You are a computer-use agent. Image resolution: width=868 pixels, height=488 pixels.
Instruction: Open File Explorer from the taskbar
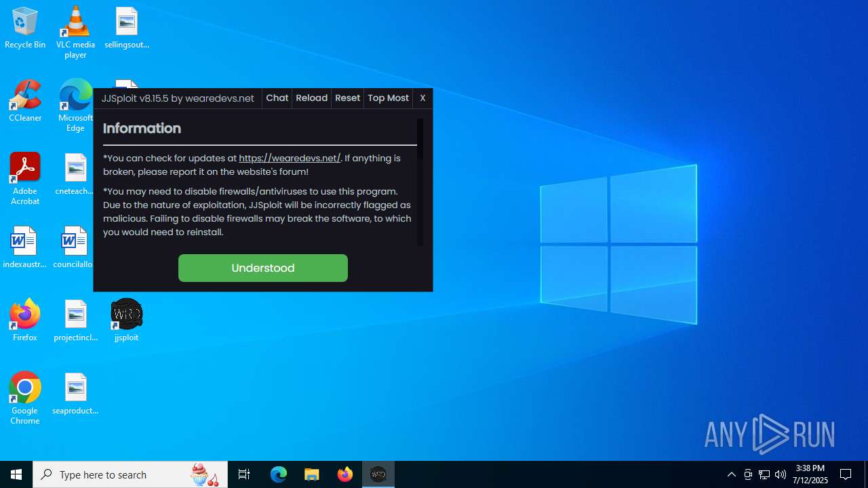pos(312,474)
